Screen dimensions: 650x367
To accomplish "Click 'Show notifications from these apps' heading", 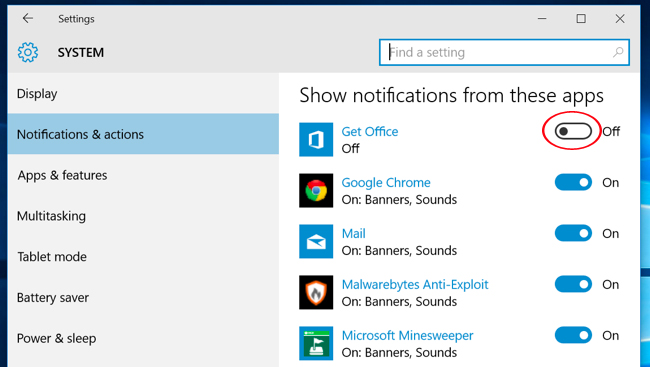I will (451, 96).
